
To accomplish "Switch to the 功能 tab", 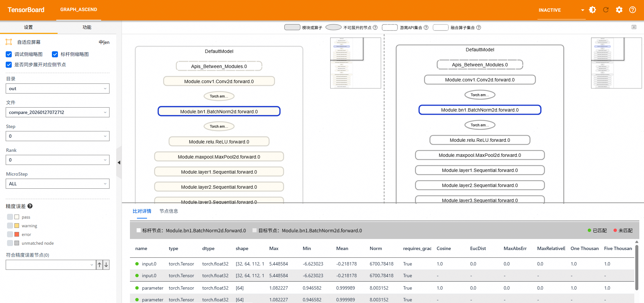I will [x=87, y=27].
